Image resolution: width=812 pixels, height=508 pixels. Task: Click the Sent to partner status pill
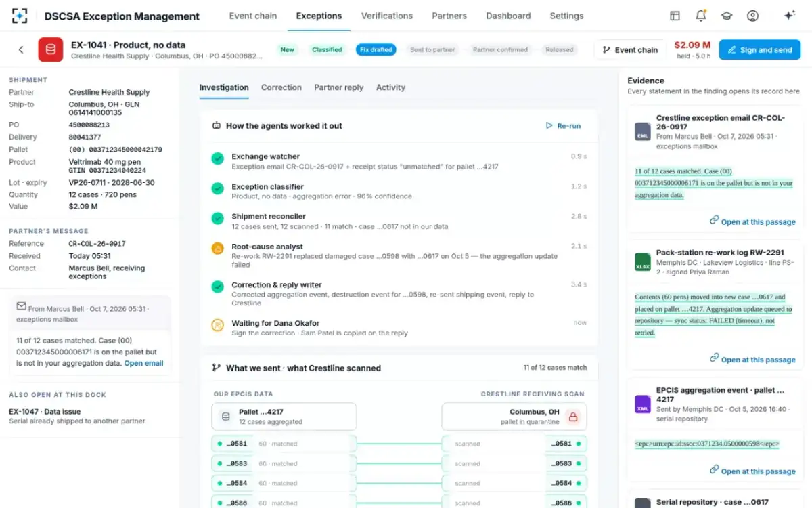pyautogui.click(x=433, y=49)
